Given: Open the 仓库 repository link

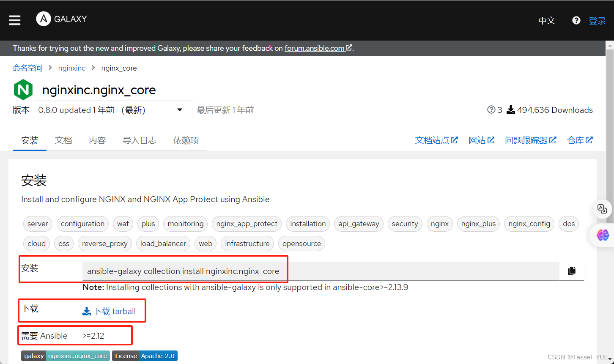Looking at the screenshot, I should click(580, 140).
